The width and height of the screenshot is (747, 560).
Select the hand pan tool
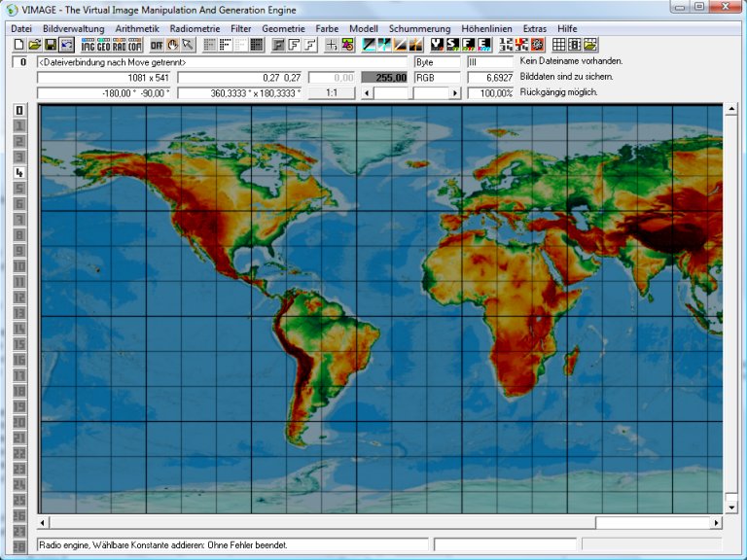click(x=172, y=45)
